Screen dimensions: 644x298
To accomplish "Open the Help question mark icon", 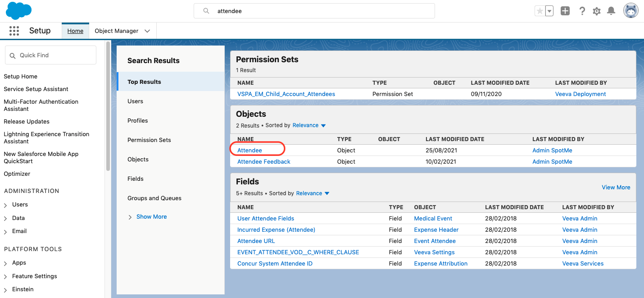I will [582, 11].
